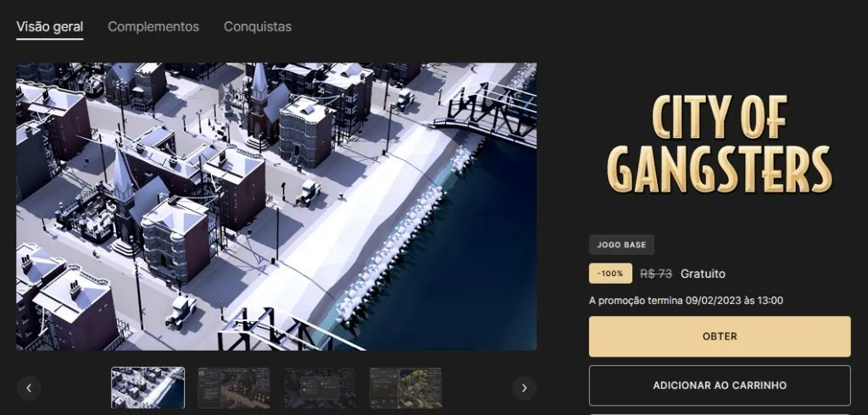Screen dimensions: 868x415
Task: Click the promotion end date text
Action: [686, 301]
